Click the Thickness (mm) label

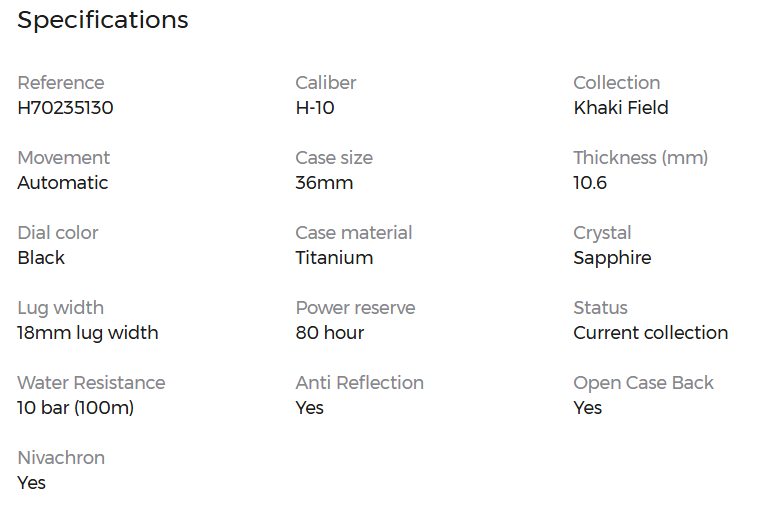tap(640, 158)
